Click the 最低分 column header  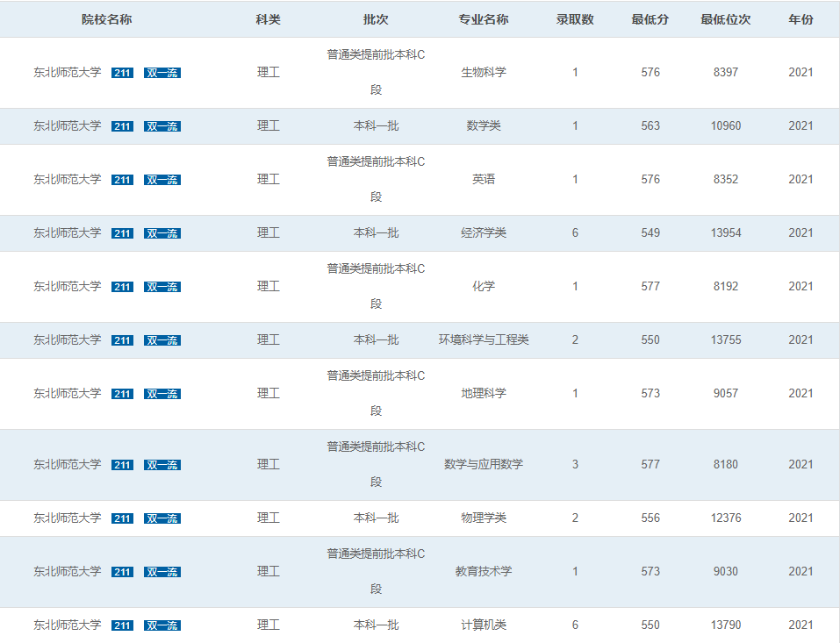[x=650, y=20]
